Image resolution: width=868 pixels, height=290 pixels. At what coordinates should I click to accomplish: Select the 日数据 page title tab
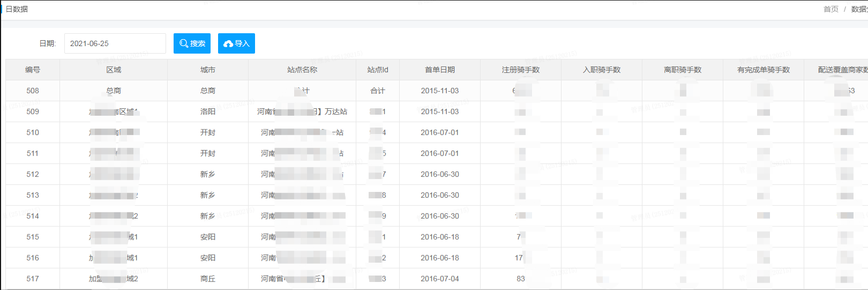17,9
